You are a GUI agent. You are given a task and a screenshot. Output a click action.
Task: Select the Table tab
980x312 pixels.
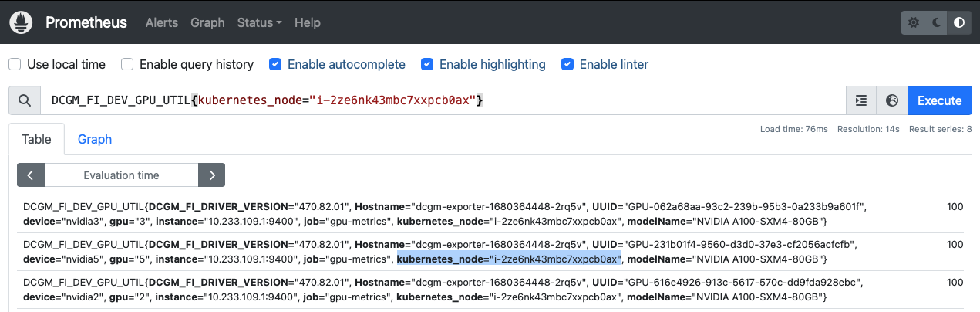(36, 139)
